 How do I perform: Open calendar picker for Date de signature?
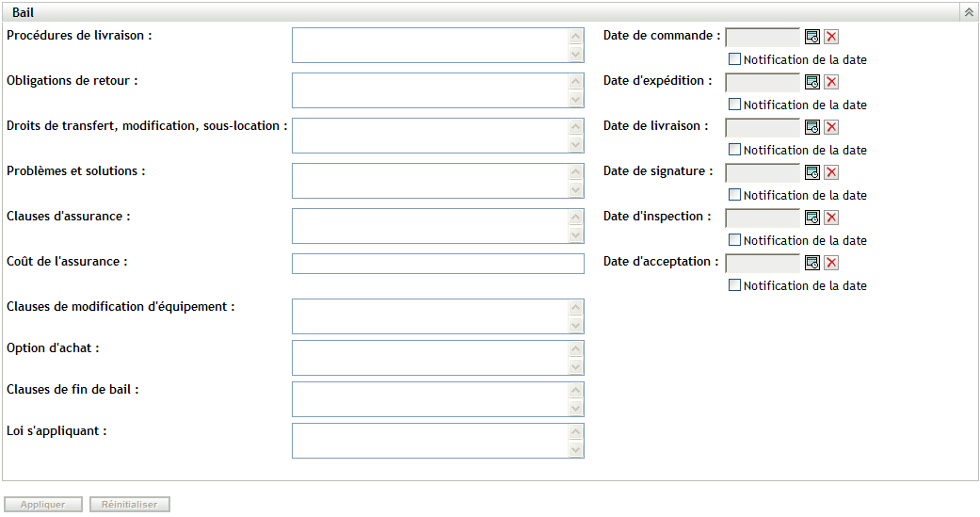[x=811, y=172]
